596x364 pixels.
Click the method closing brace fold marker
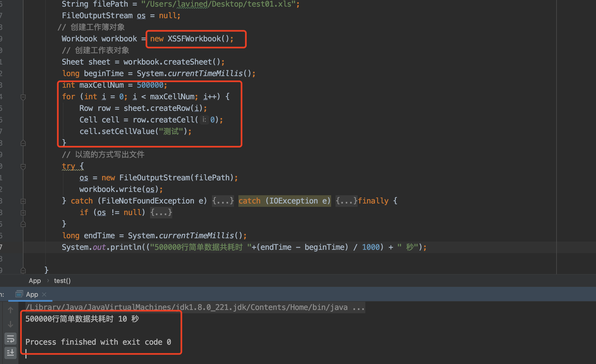[23, 270]
